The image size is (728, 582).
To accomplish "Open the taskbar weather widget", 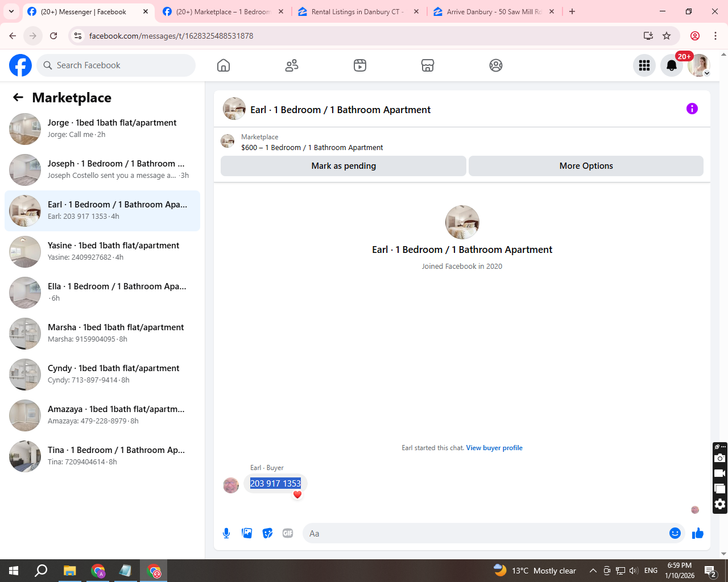I will pos(535,571).
